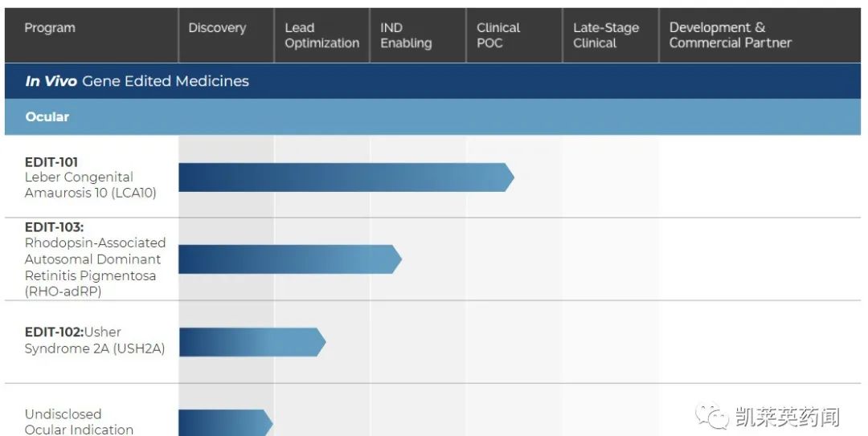
Task: Open the Development & Commercial Partner header
Action: click(x=730, y=35)
